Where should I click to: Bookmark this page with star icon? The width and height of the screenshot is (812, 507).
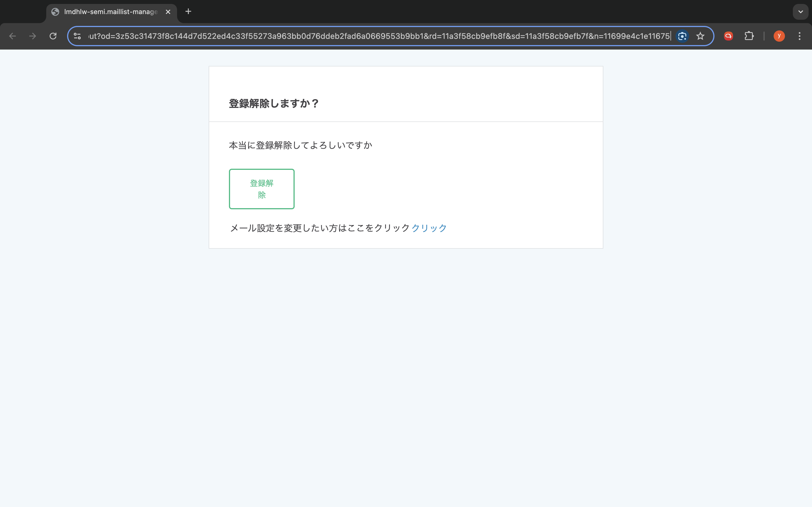pyautogui.click(x=700, y=36)
